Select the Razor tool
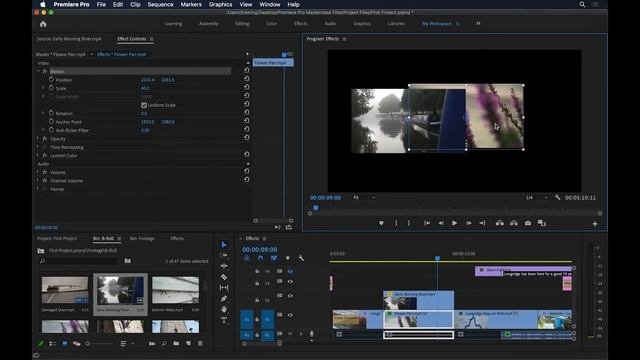This screenshot has height=360, width=640. [224, 277]
